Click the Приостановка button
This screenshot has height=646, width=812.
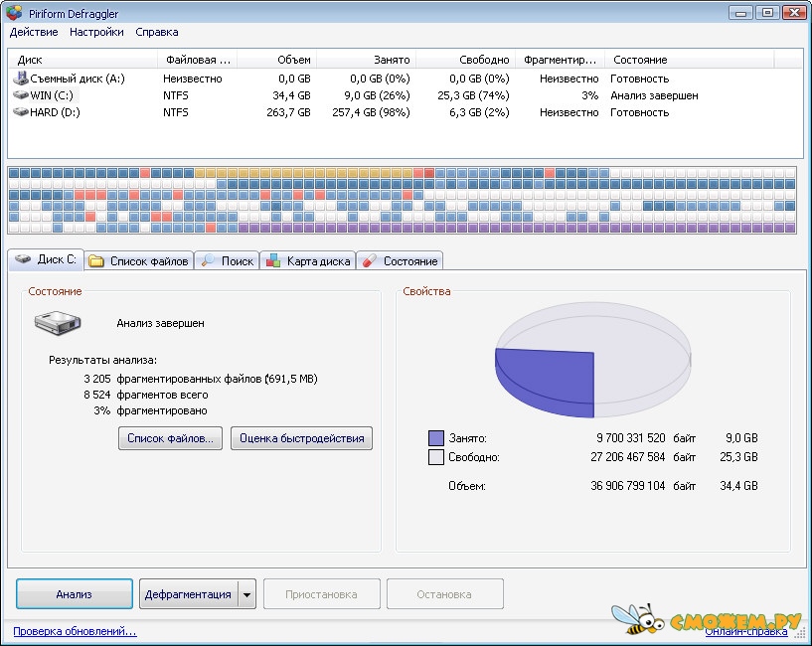[x=322, y=594]
